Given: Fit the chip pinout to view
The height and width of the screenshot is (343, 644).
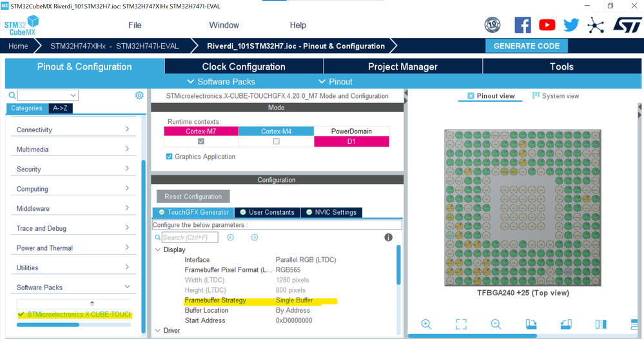Looking at the screenshot, I should pos(461,324).
